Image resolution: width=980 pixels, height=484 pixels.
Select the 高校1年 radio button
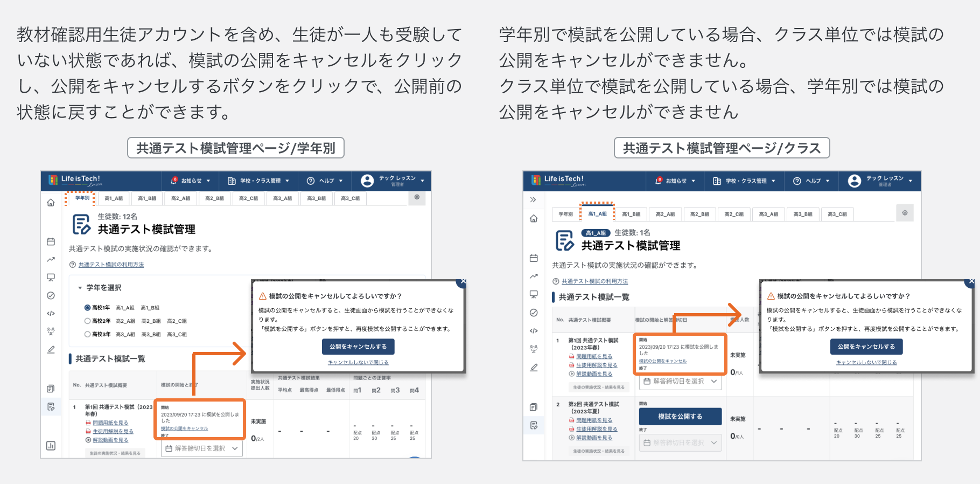[x=87, y=308]
